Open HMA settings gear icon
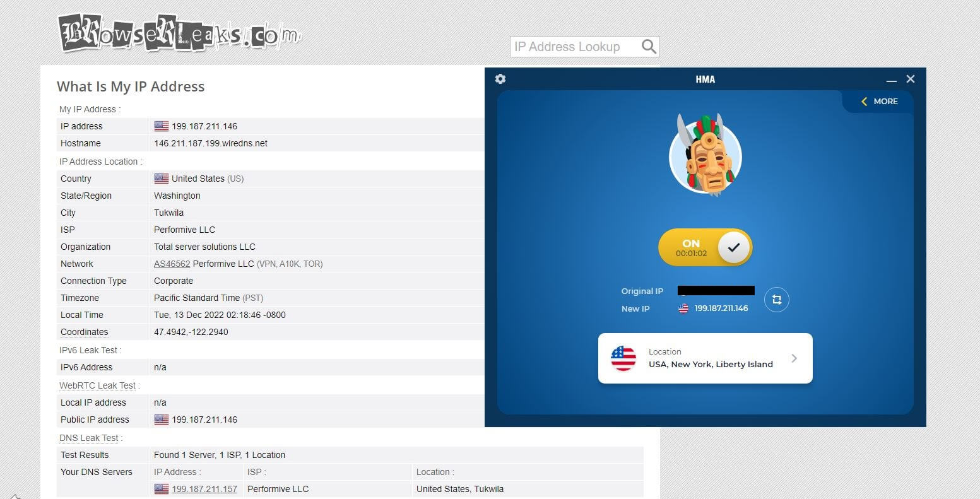 pyautogui.click(x=500, y=79)
